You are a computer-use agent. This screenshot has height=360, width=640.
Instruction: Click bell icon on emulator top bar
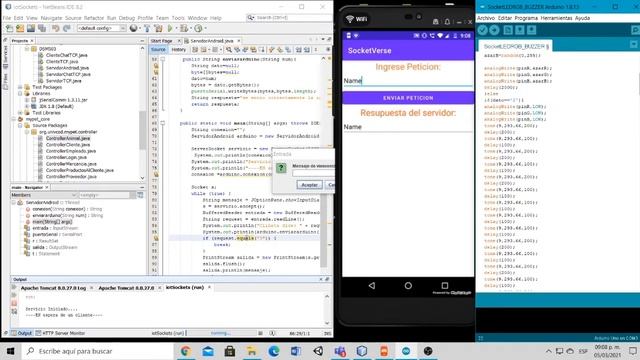pos(447,22)
